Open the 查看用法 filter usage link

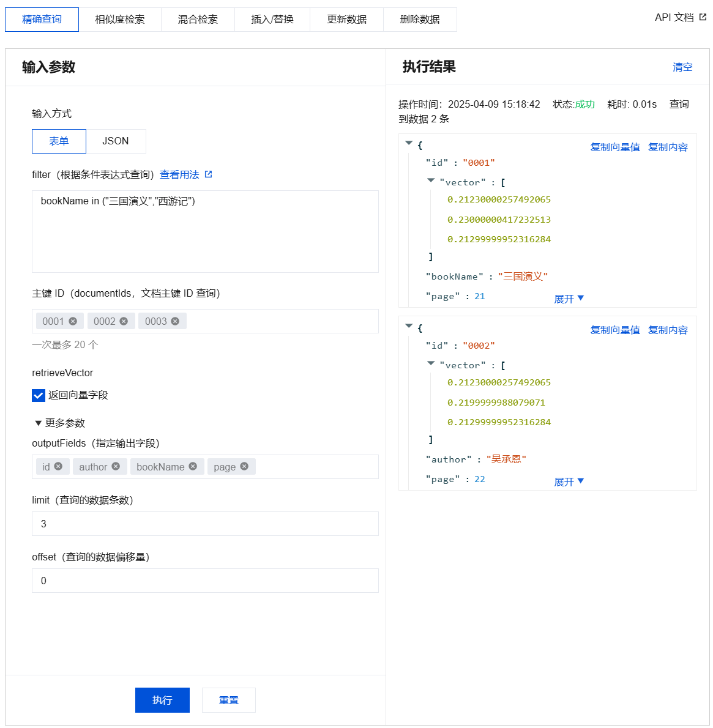coord(179,174)
